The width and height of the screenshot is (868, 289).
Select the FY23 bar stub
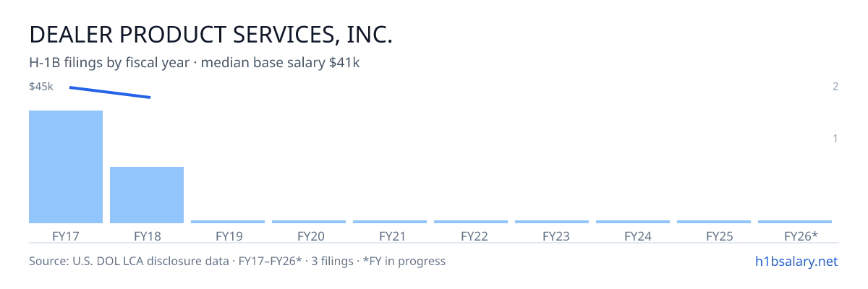[x=552, y=222]
